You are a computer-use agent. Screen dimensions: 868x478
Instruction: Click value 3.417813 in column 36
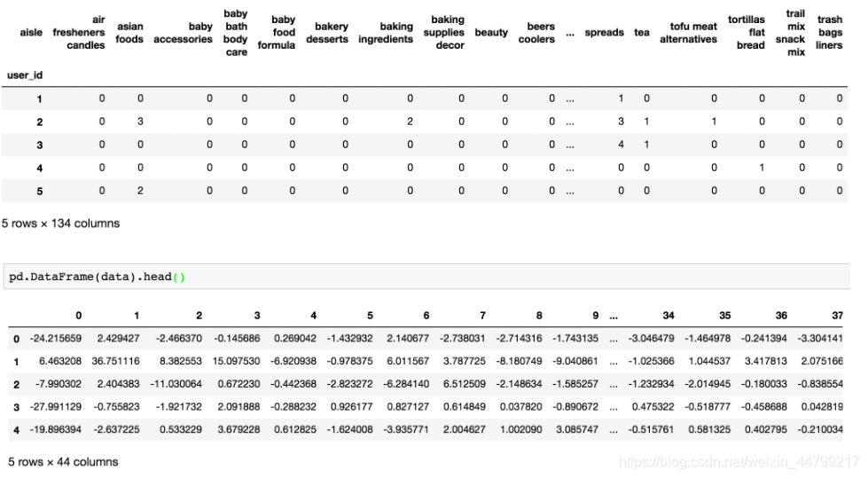(766, 361)
